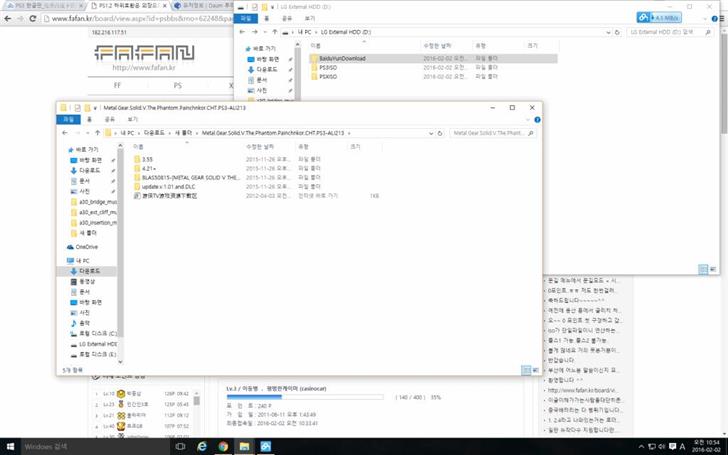Click the fafan.kr URL under the logo
The width and height of the screenshot is (728, 455).
click(144, 68)
